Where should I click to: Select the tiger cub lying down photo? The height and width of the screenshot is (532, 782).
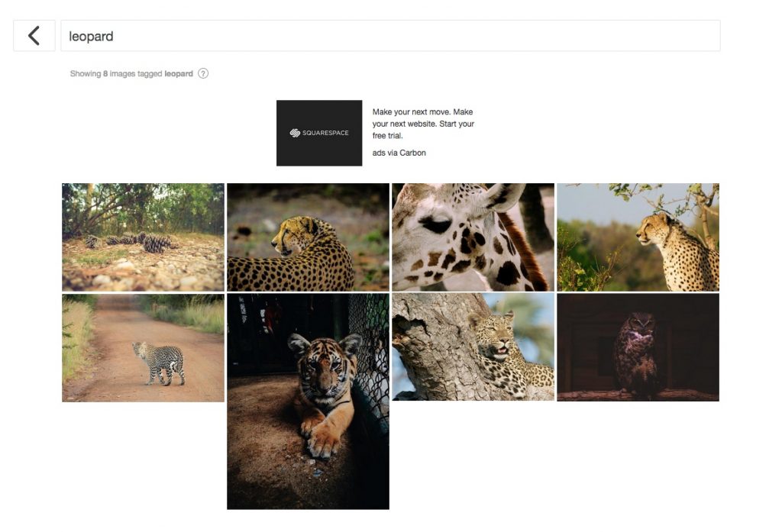(x=307, y=401)
